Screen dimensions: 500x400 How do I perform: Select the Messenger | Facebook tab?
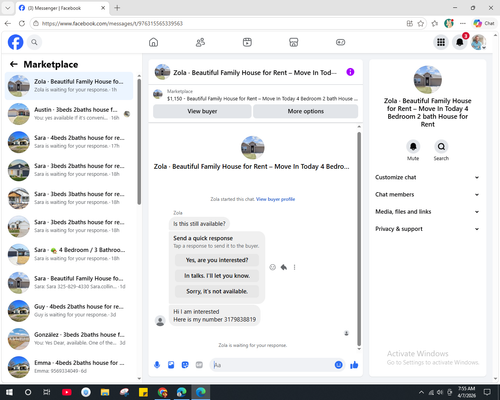[62, 8]
